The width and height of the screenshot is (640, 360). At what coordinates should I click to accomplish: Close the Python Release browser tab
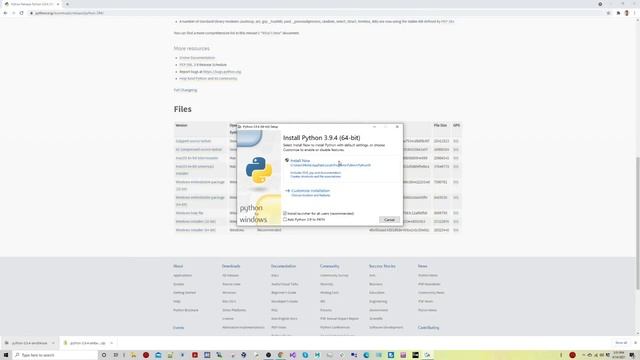pos(58,4)
